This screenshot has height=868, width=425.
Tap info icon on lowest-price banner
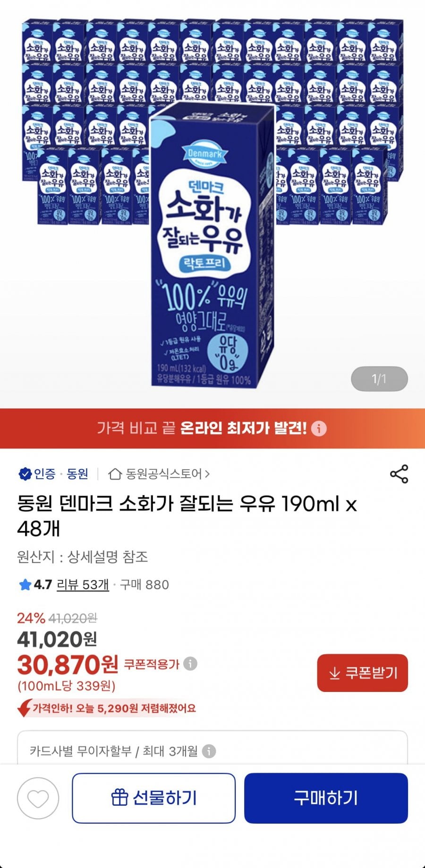[319, 429]
